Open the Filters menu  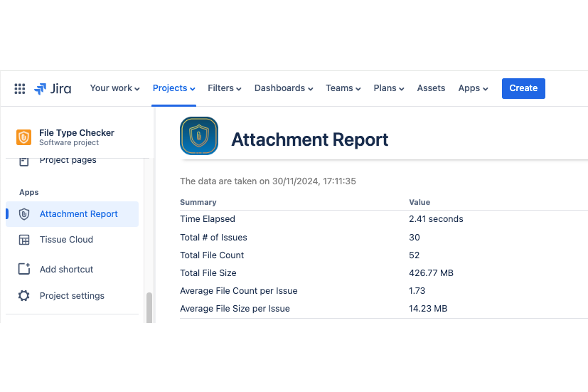point(225,88)
